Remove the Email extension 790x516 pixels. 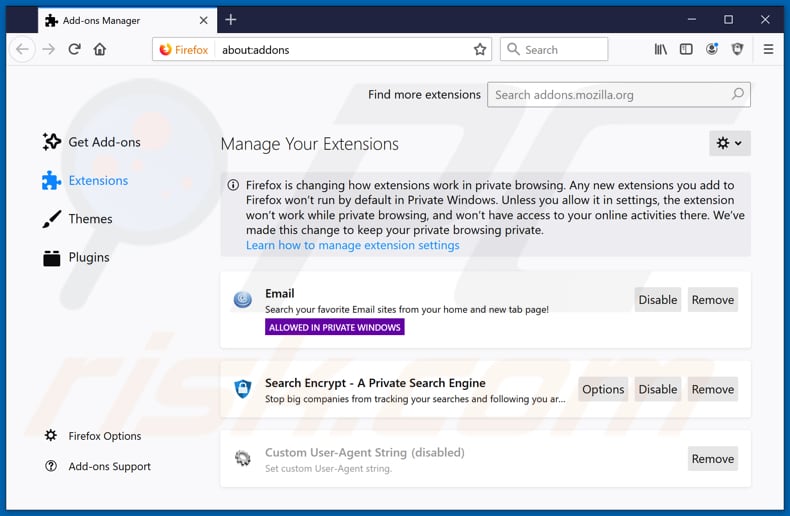(x=712, y=300)
